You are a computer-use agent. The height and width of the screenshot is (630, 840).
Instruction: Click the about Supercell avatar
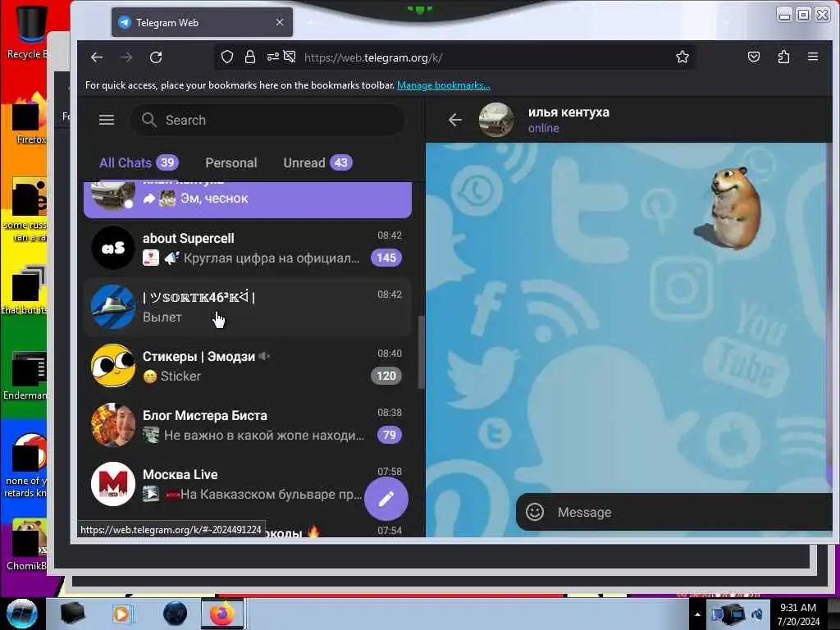point(113,248)
